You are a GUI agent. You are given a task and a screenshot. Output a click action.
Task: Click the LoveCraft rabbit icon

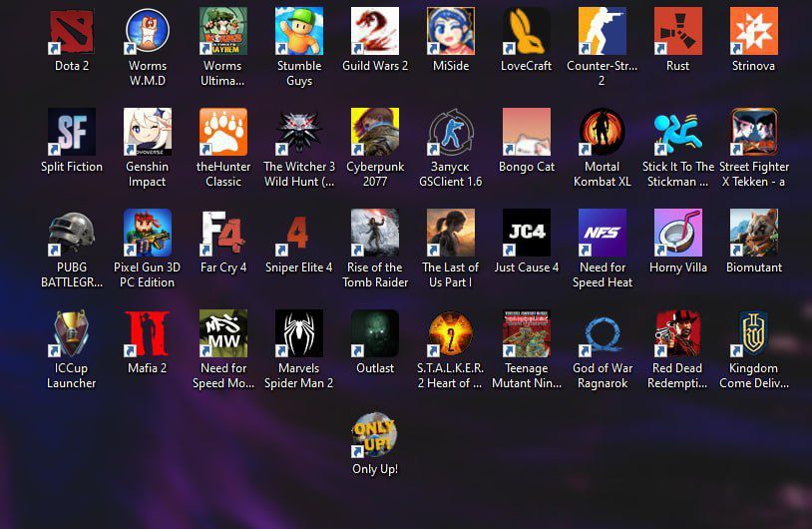click(x=526, y=31)
